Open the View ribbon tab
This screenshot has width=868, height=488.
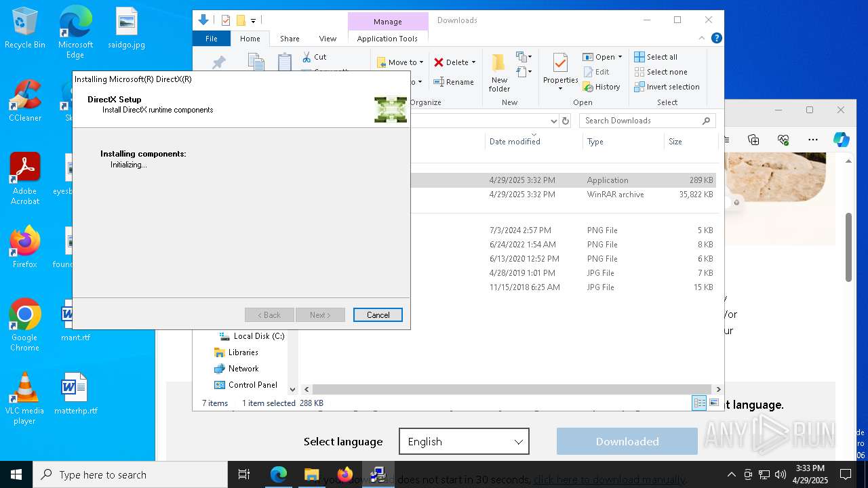(328, 39)
